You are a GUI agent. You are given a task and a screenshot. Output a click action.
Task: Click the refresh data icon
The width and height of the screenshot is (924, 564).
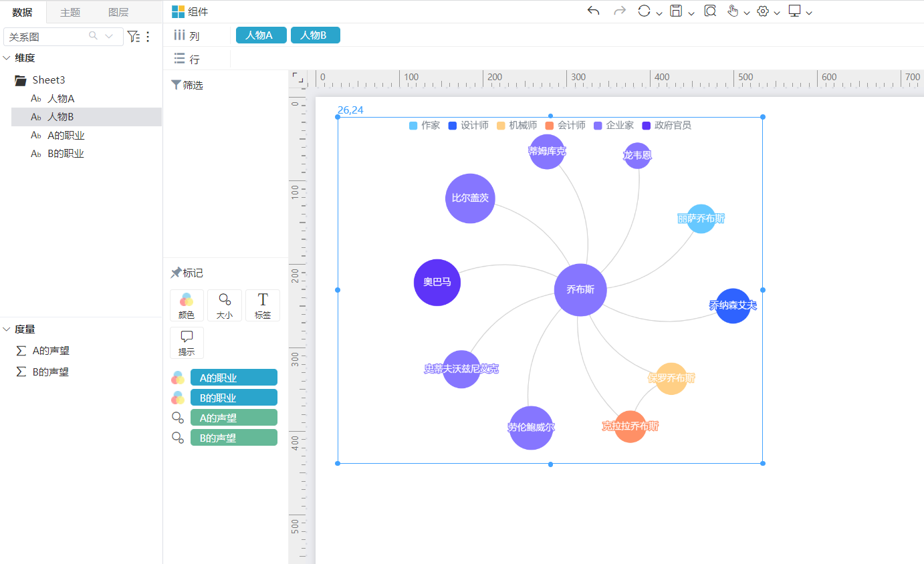pyautogui.click(x=645, y=11)
